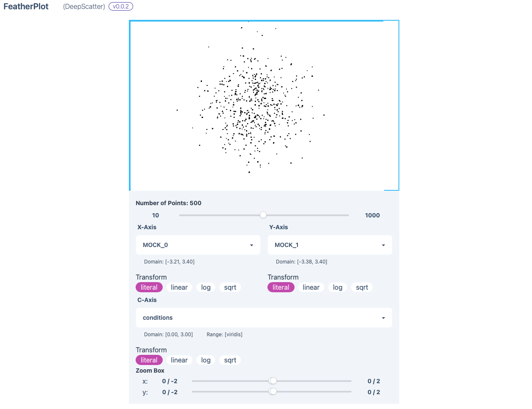Open the X-Axis variable dropdown
The height and width of the screenshot is (409, 532).
click(x=198, y=245)
